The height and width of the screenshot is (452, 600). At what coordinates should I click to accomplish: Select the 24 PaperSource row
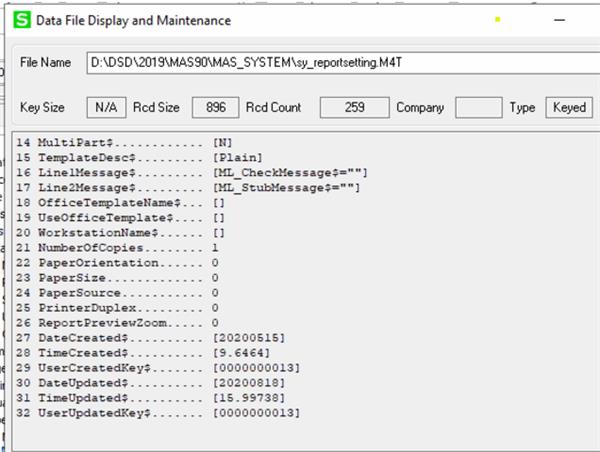(x=117, y=293)
